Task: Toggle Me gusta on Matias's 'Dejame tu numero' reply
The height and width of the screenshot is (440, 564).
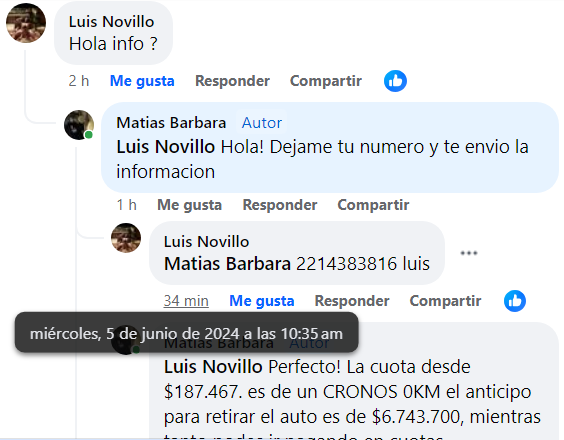Action: pos(190,205)
